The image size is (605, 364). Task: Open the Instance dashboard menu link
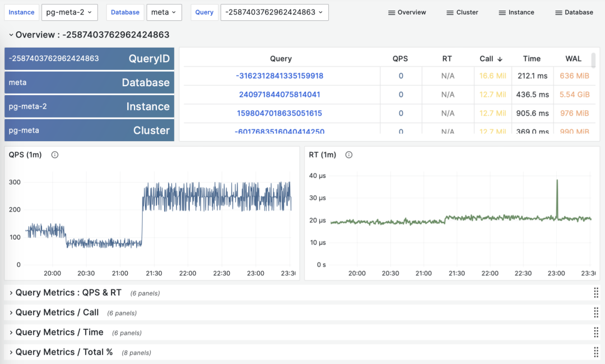516,12
